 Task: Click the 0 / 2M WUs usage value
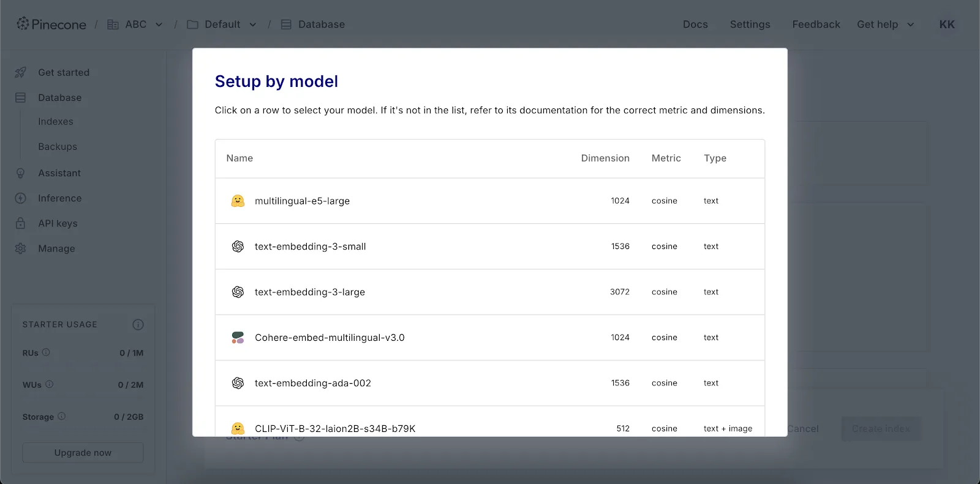130,385
